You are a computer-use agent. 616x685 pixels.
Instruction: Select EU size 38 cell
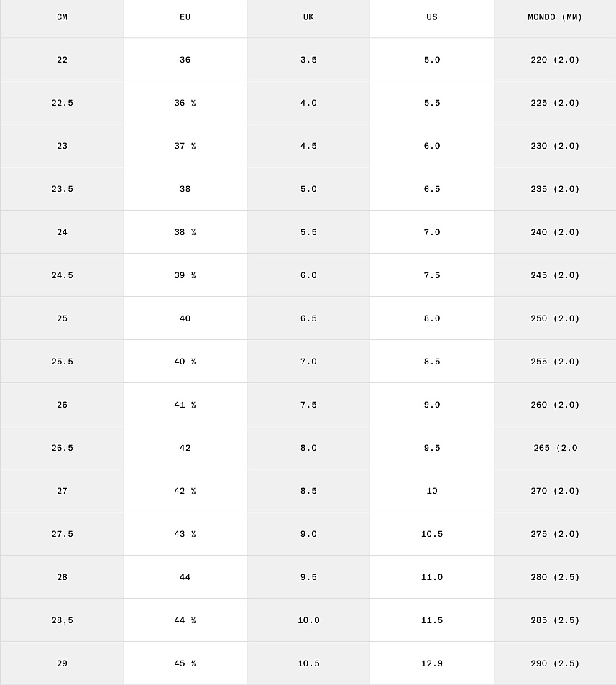click(185, 189)
